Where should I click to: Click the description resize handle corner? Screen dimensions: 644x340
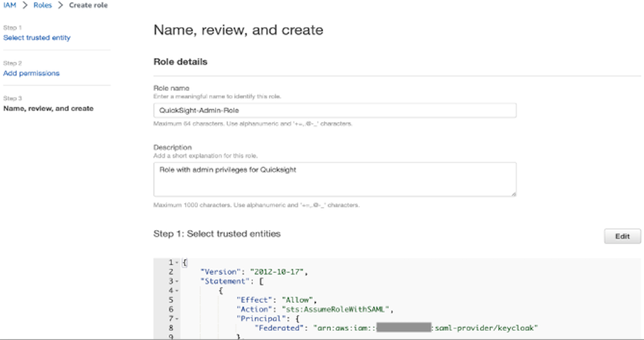(x=513, y=194)
